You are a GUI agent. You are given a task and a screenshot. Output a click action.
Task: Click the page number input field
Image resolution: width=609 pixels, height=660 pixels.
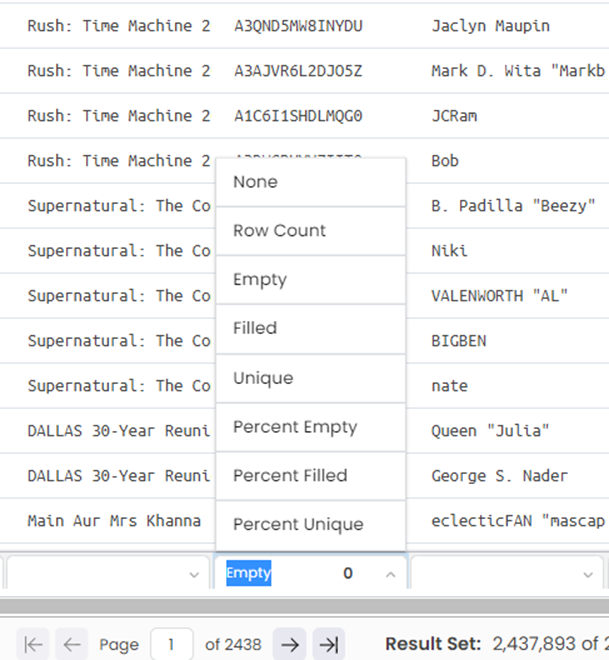click(x=172, y=644)
